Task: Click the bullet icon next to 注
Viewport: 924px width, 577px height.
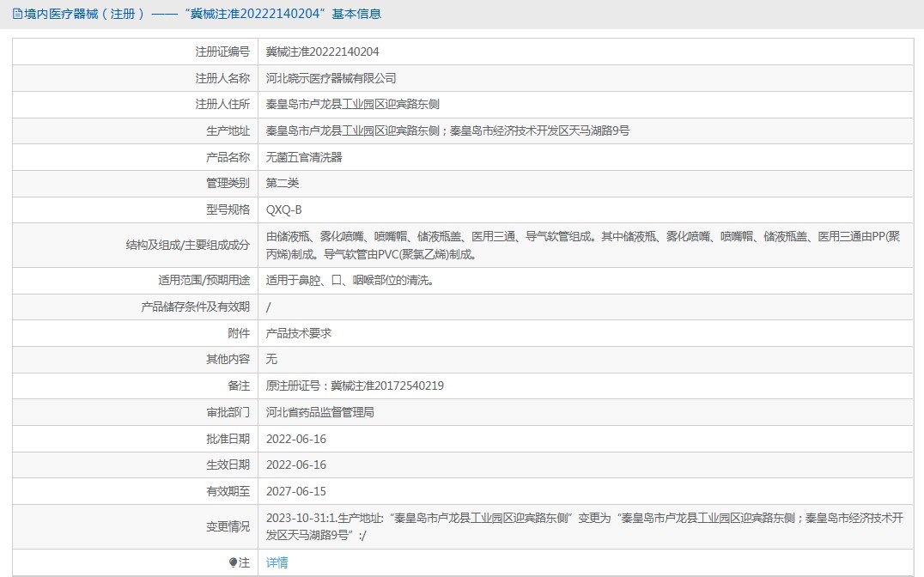Action: tap(233, 563)
